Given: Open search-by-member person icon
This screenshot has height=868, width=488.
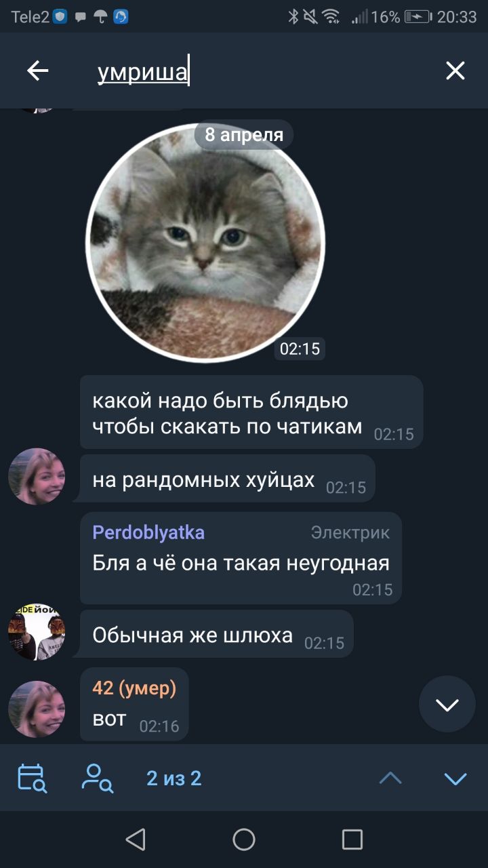Looking at the screenshot, I should tap(98, 778).
